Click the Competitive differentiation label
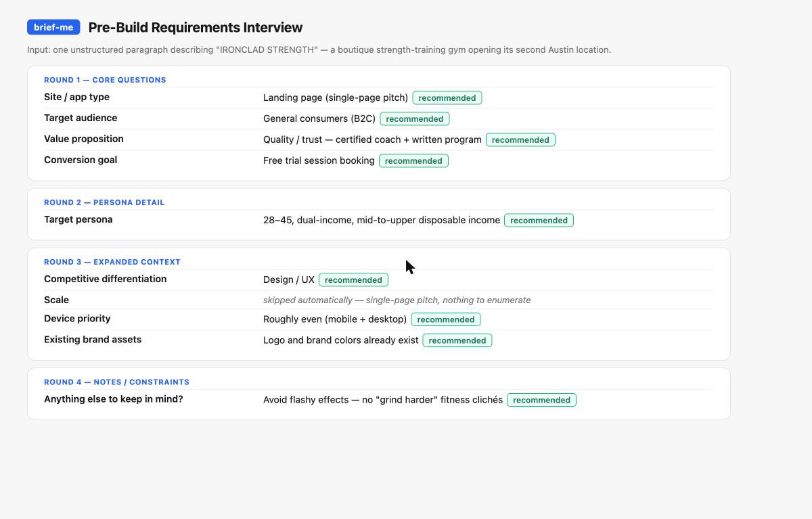812x519 pixels. (105, 279)
